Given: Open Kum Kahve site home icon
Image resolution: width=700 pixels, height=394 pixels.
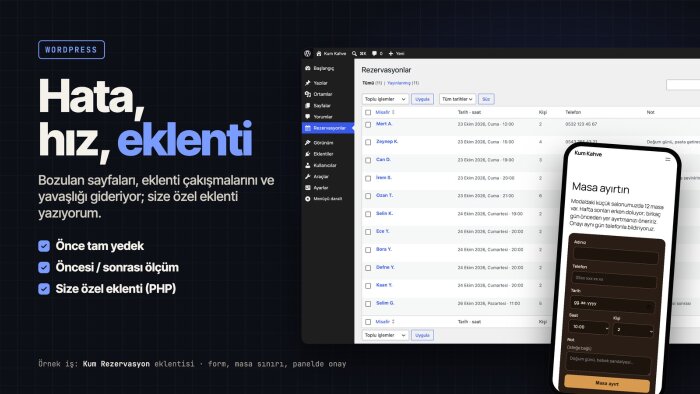Looking at the screenshot, I should pyautogui.click(x=319, y=54).
